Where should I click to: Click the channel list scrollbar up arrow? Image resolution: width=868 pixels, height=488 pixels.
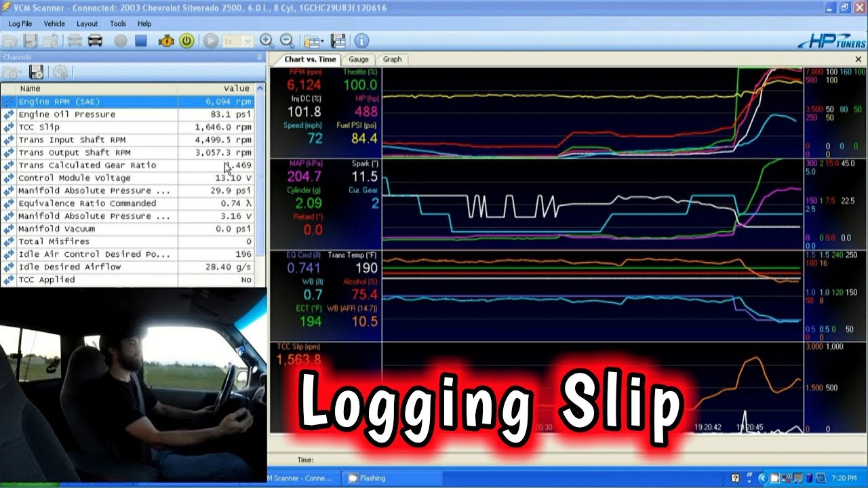[x=260, y=89]
